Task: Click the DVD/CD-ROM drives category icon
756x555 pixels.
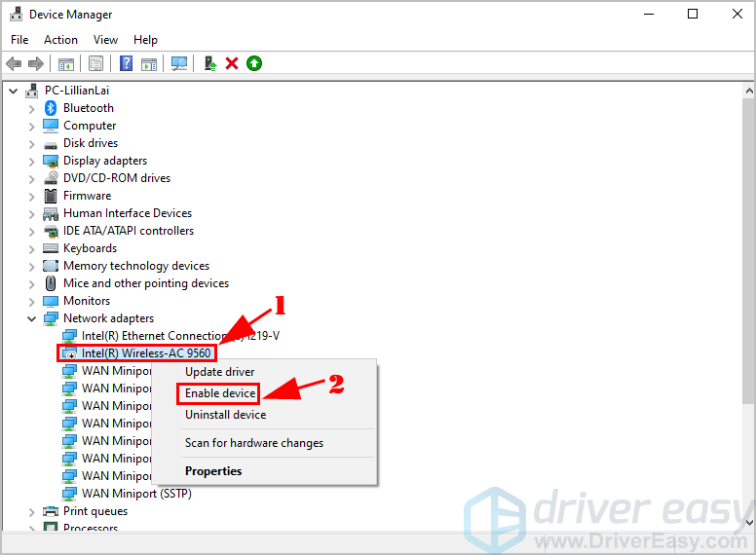Action: click(51, 178)
